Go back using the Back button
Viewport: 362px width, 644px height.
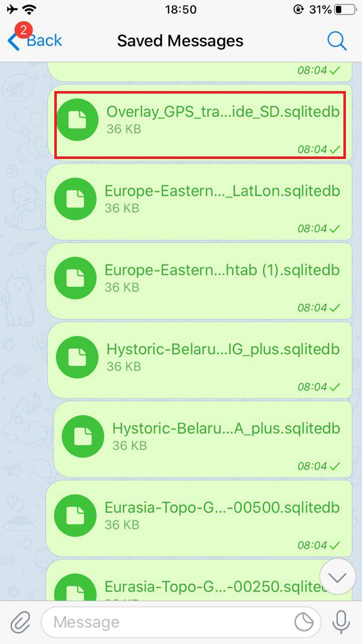(x=35, y=41)
